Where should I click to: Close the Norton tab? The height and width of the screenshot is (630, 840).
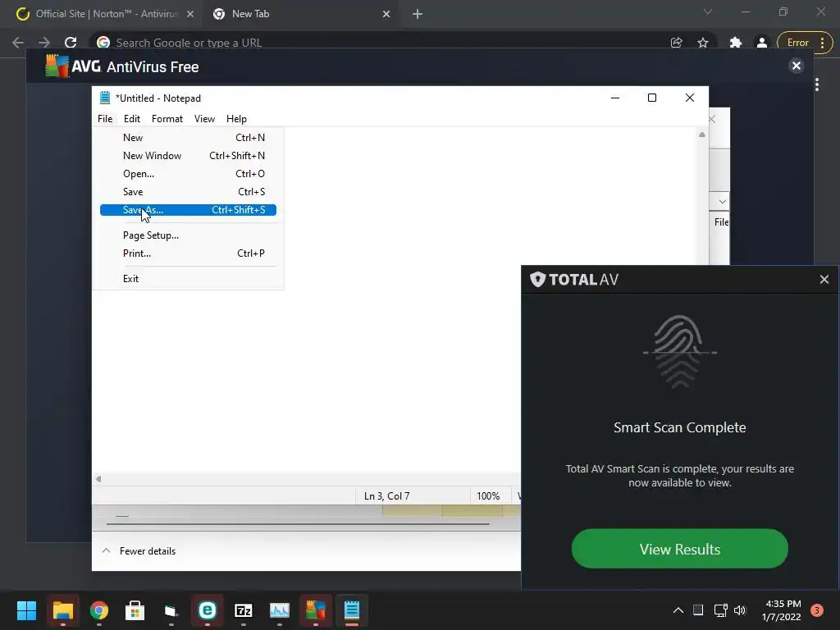pyautogui.click(x=190, y=14)
